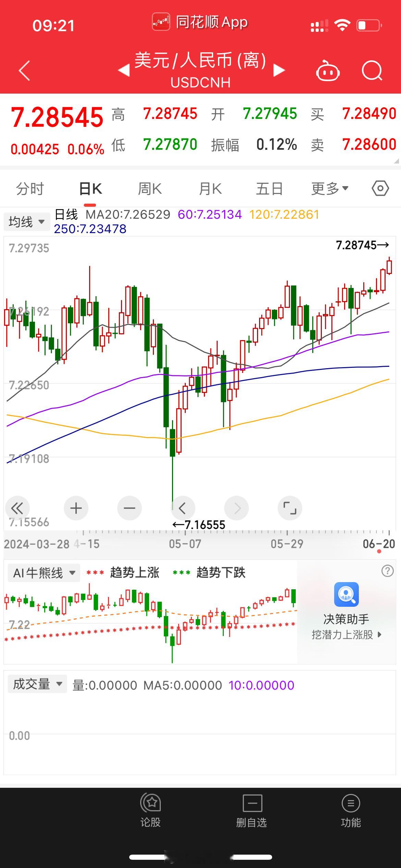Tap the 06-20 date label
401x868 pixels.
(x=379, y=544)
